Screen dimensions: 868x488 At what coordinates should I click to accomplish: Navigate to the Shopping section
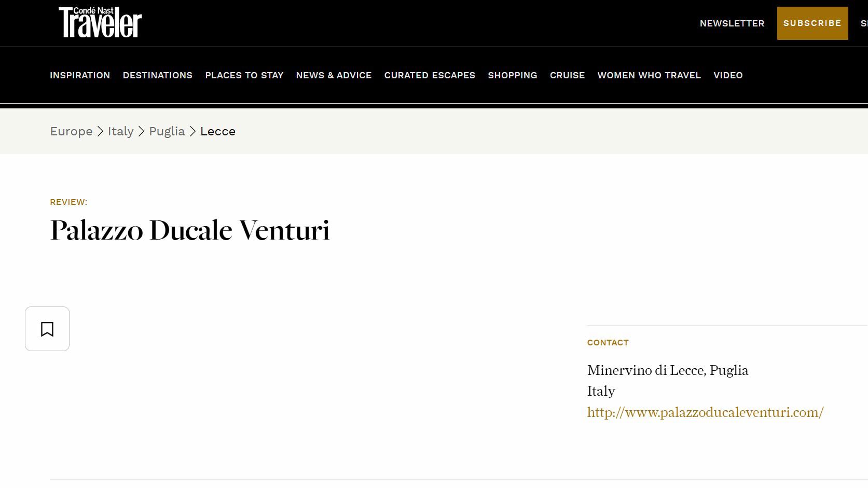point(512,75)
